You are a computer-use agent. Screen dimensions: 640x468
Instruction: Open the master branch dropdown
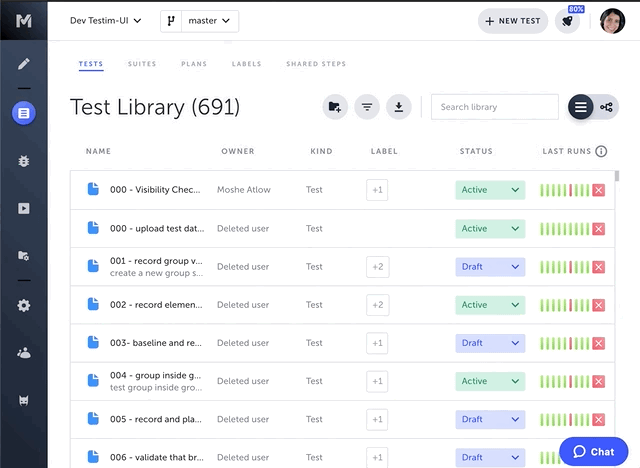click(x=199, y=21)
